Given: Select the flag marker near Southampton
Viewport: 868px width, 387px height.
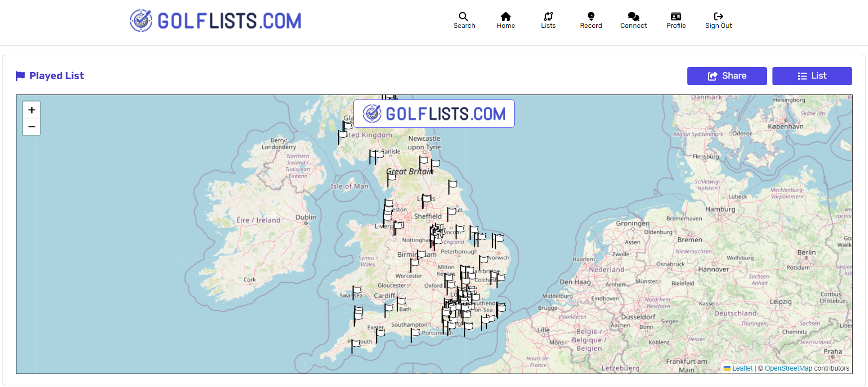Looking at the screenshot, I should pos(415,335).
